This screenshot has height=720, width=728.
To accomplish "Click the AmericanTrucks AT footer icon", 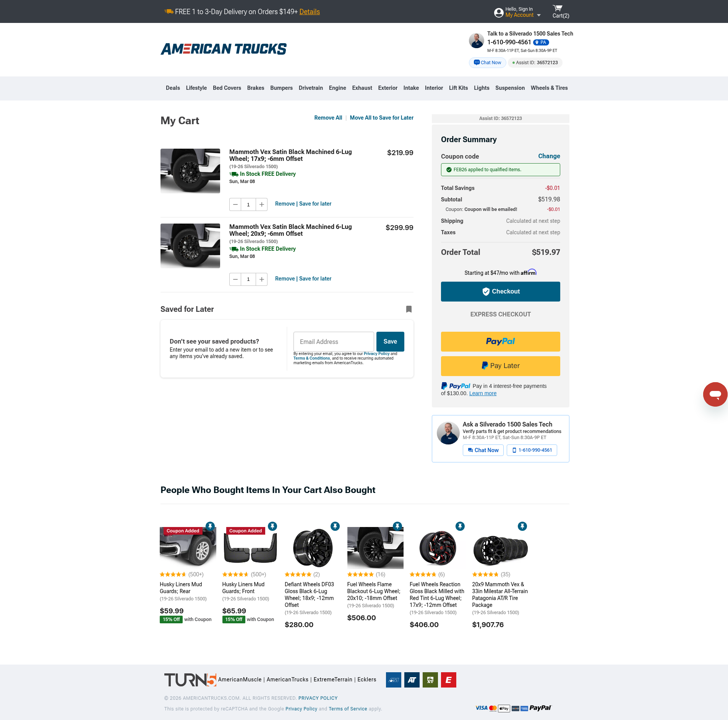I will 412,680.
